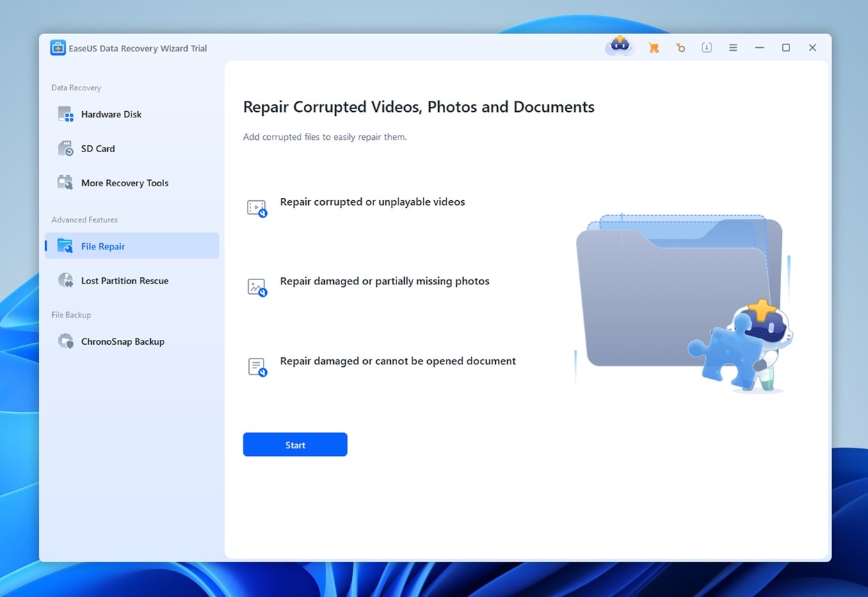Image resolution: width=868 pixels, height=597 pixels.
Task: Click the folder and puzzle illustration
Action: (684, 302)
